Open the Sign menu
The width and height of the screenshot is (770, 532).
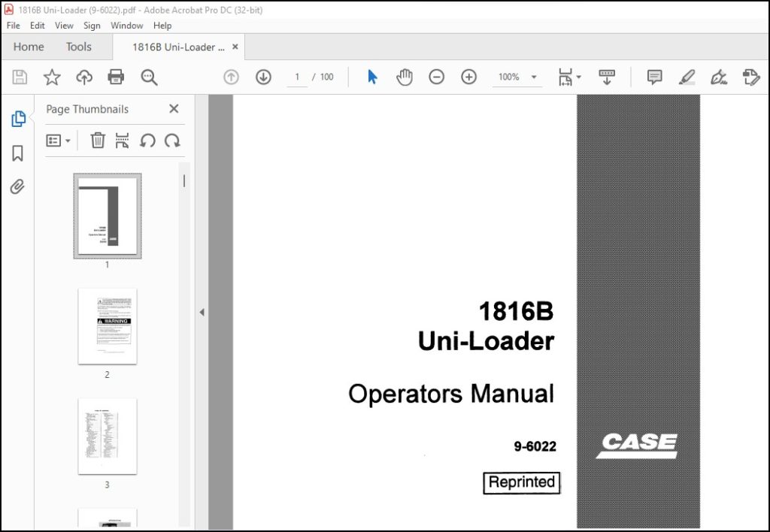coord(92,26)
